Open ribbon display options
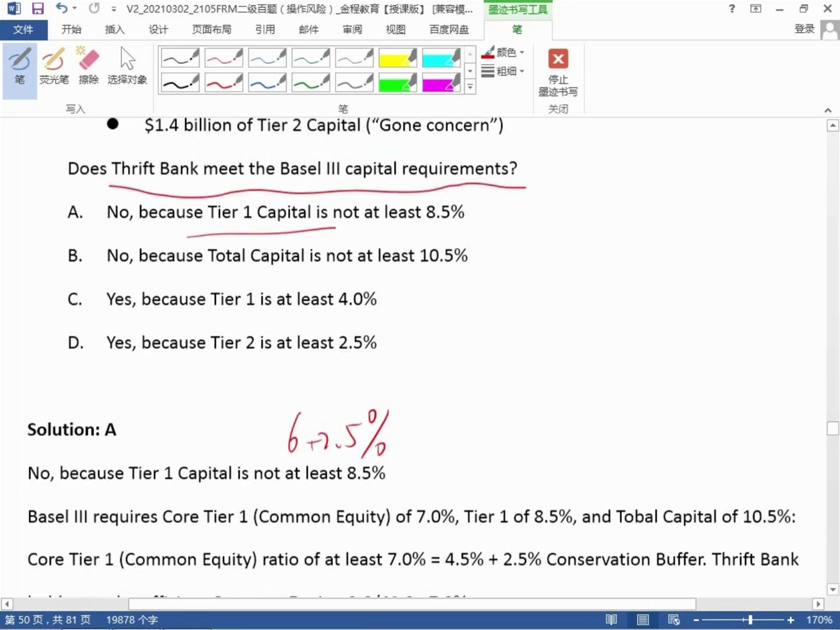This screenshot has height=630, width=840. 756,9
